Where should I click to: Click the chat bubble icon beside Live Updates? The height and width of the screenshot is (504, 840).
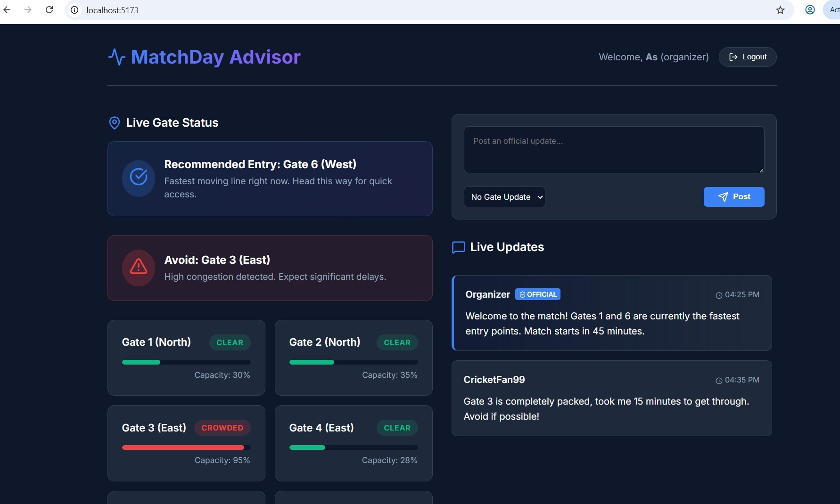(458, 247)
